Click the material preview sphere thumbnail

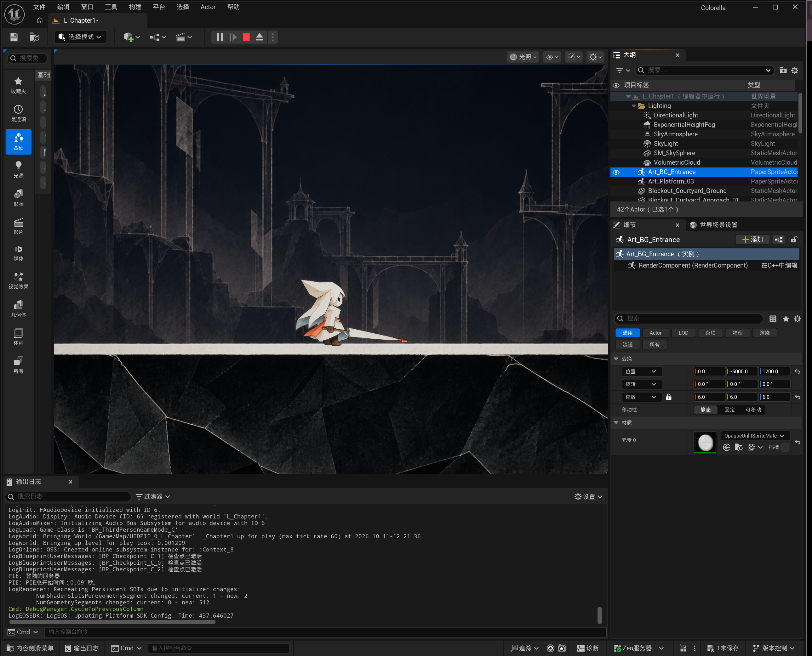click(705, 443)
